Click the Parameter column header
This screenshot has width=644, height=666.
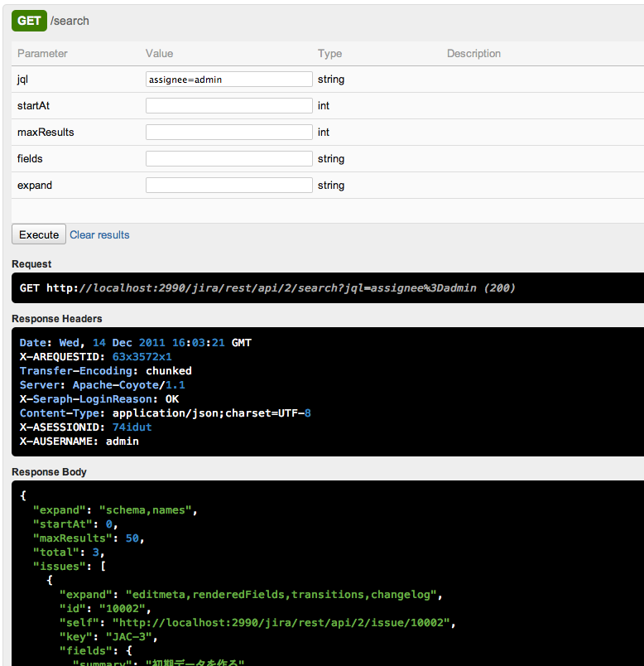click(x=42, y=54)
